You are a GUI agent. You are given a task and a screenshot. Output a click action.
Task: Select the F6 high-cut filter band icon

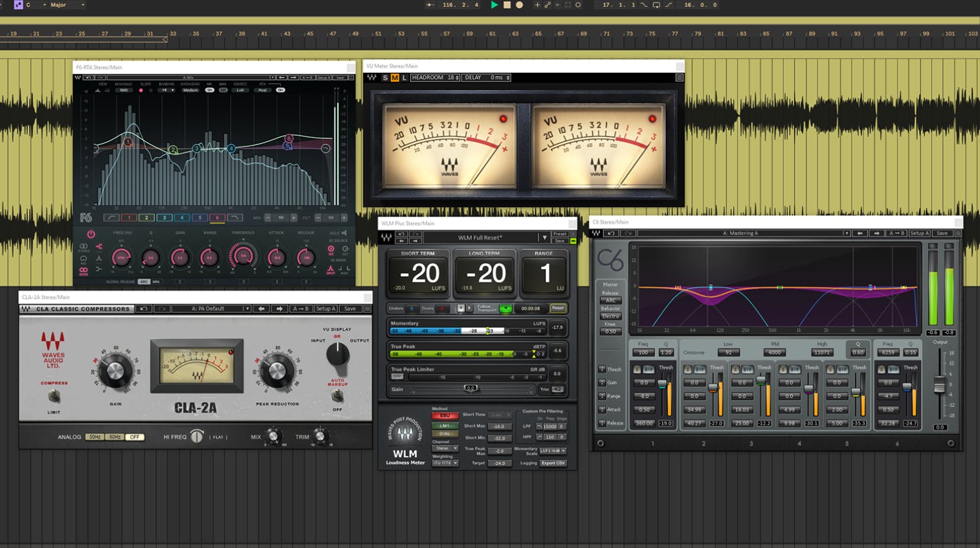click(x=234, y=217)
